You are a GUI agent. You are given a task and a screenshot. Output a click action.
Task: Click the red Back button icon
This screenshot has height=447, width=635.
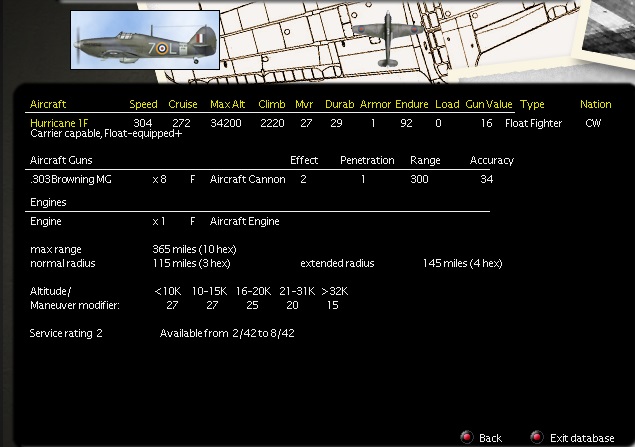click(467, 437)
